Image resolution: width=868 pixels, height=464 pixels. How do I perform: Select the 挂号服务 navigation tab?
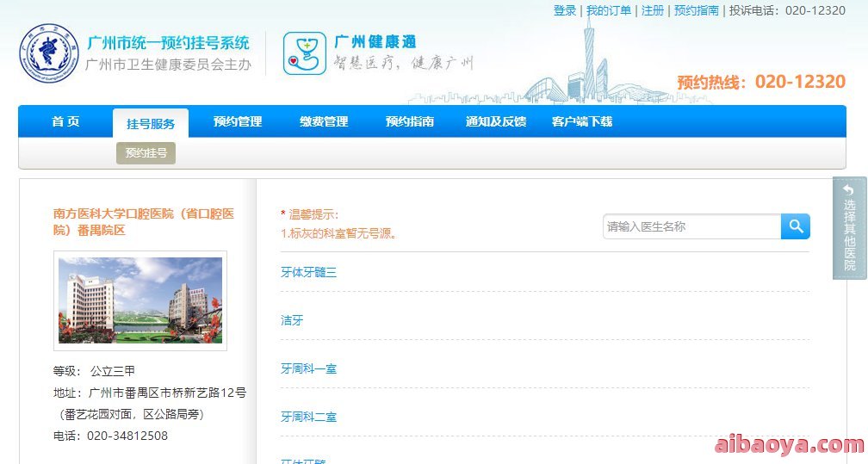[x=151, y=123]
